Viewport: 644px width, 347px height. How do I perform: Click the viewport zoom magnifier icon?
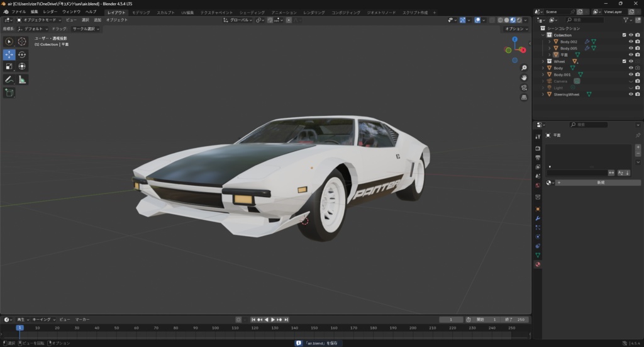pyautogui.click(x=524, y=68)
